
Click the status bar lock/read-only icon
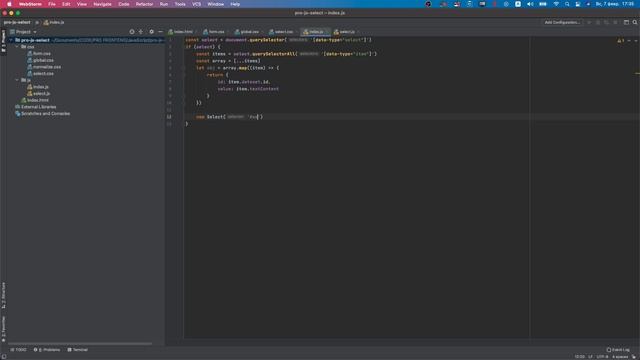pyautogui.click(x=634, y=357)
